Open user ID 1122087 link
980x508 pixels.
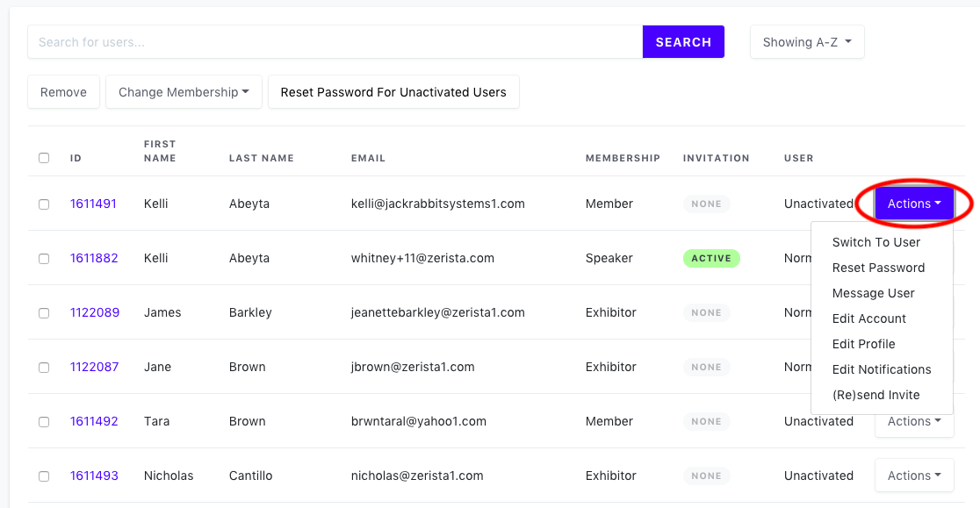click(x=94, y=367)
